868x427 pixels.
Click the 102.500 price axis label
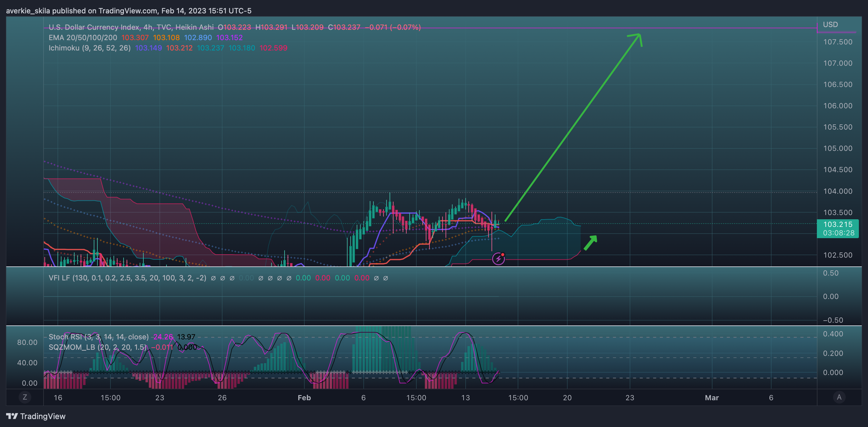838,255
